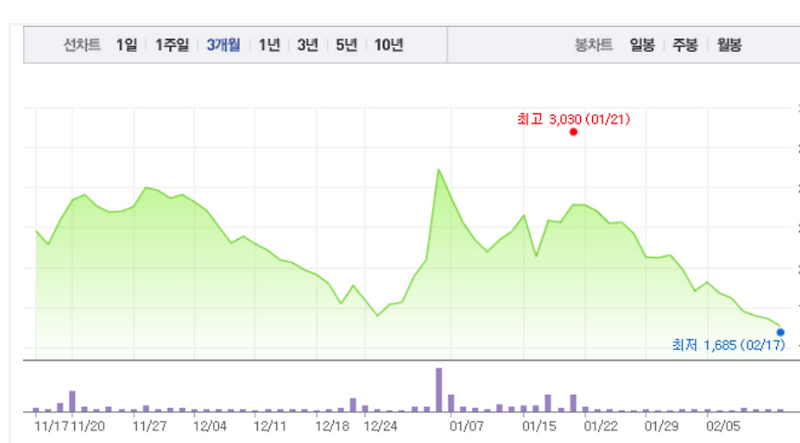The height and width of the screenshot is (443, 800).
Task: Click the 01/22 date axis label
Action: coord(601,426)
